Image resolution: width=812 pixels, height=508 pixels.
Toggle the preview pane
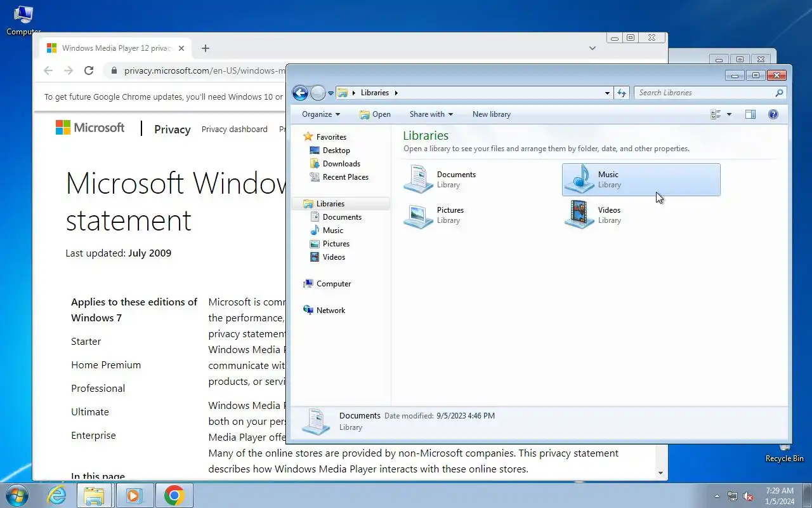[x=750, y=114]
